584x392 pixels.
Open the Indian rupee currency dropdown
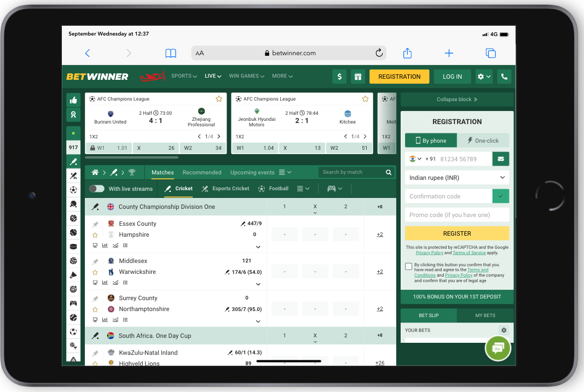457,178
